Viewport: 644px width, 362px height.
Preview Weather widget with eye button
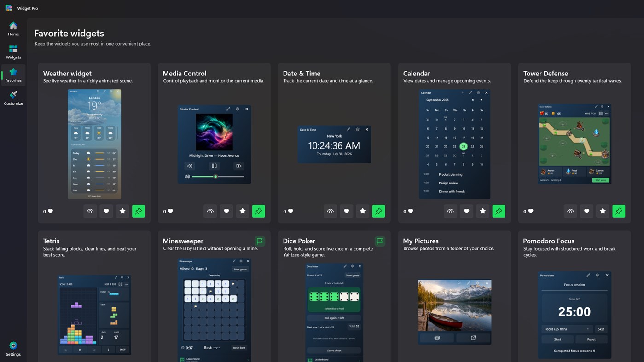click(x=90, y=211)
